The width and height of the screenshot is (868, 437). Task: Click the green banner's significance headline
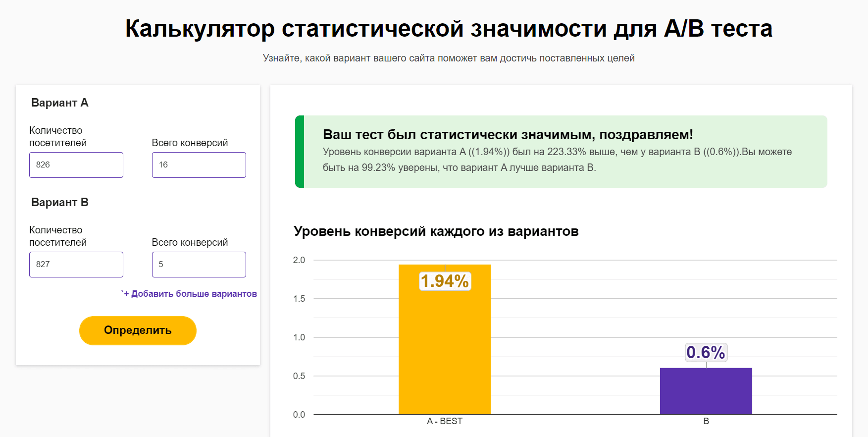tap(508, 135)
